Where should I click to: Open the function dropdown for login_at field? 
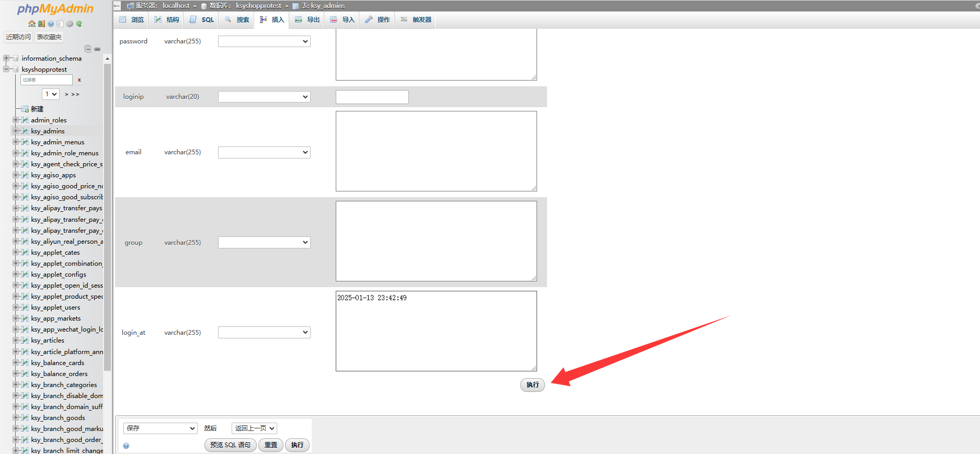pos(264,333)
